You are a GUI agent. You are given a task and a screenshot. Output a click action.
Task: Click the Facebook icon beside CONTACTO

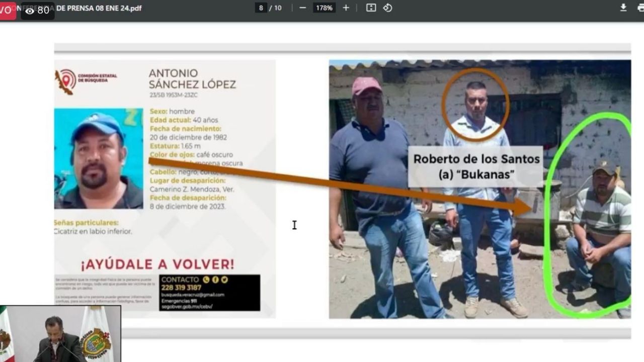pos(215,280)
